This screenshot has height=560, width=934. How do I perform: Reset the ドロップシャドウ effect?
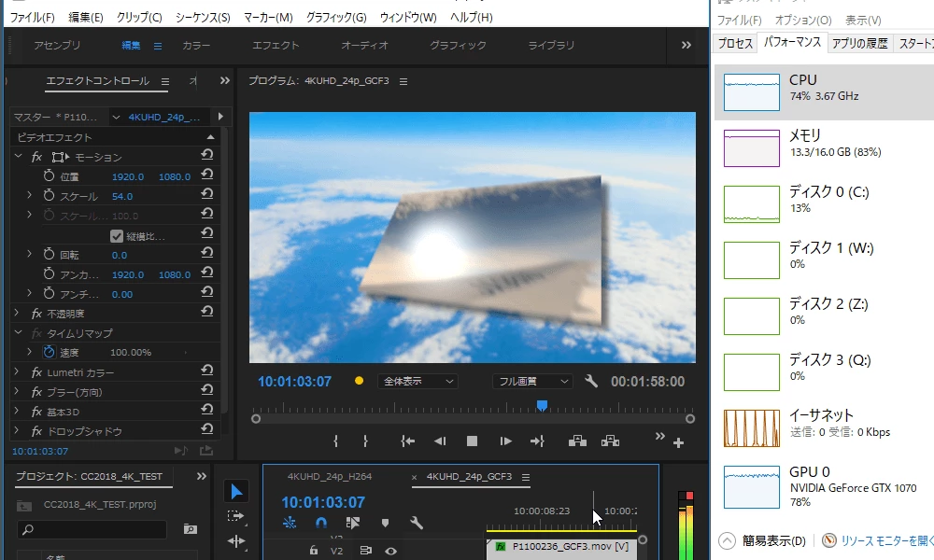pos(206,429)
